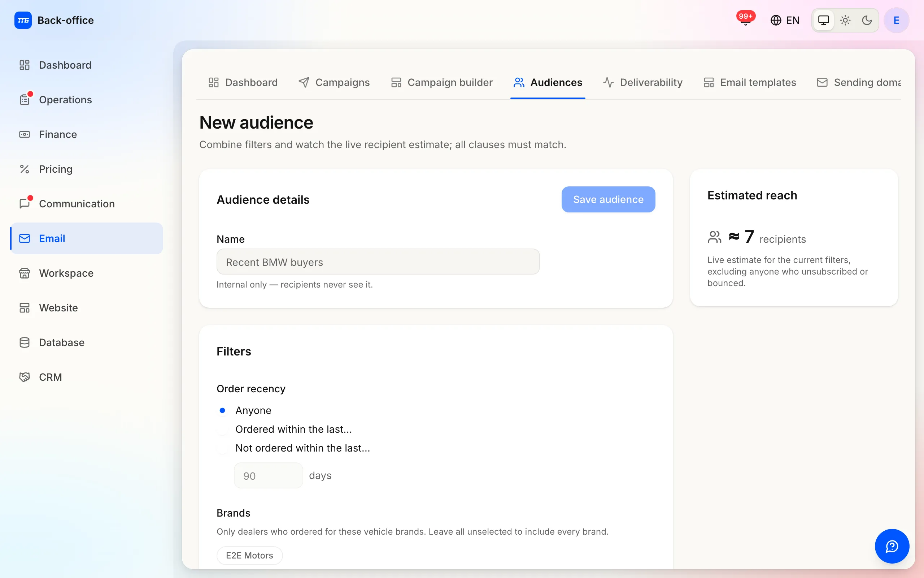Click the Email envelope icon in sidebar
This screenshot has height=578, width=924.
[25, 238]
